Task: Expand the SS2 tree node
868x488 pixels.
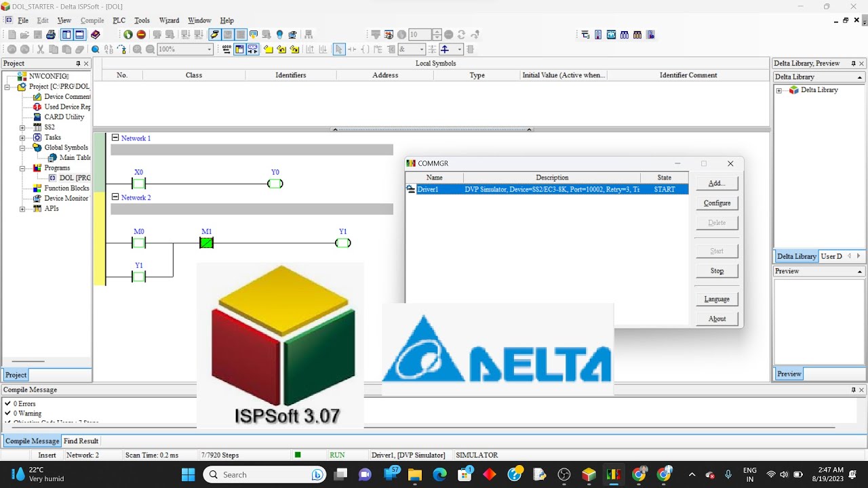Action: [22, 127]
